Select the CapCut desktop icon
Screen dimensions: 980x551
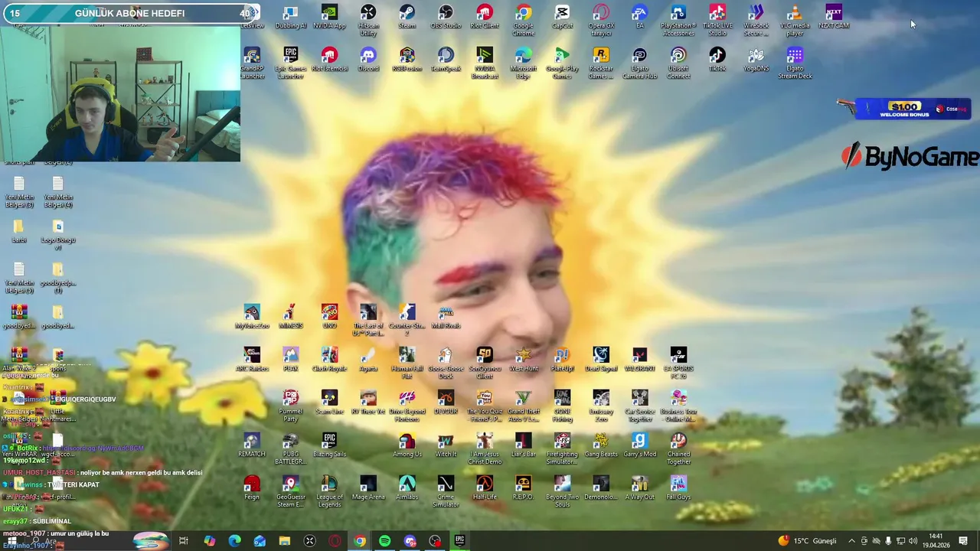(x=562, y=17)
